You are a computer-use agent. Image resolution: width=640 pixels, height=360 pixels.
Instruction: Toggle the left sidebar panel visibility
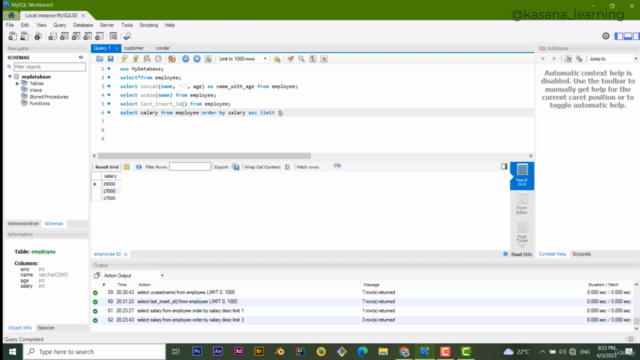(619, 36)
